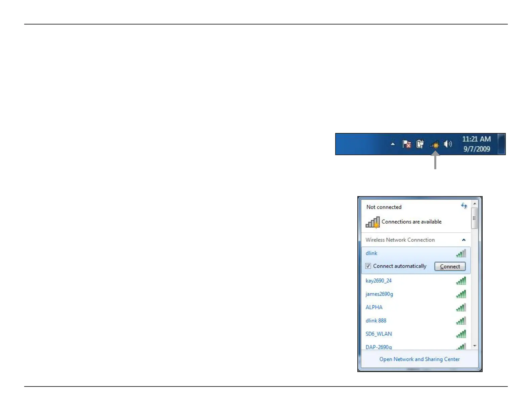Image resolution: width=532 pixels, height=411 pixels.
Task: Click the ALPHA signal strength icon
Action: (461, 307)
